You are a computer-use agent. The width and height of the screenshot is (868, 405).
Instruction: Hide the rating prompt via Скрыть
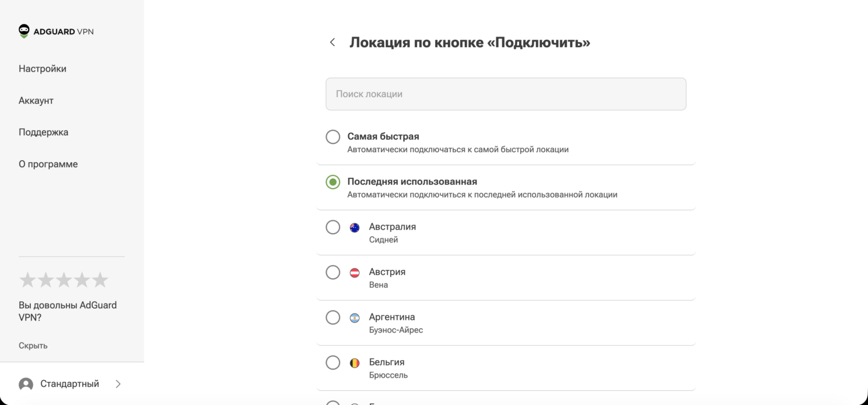33,346
